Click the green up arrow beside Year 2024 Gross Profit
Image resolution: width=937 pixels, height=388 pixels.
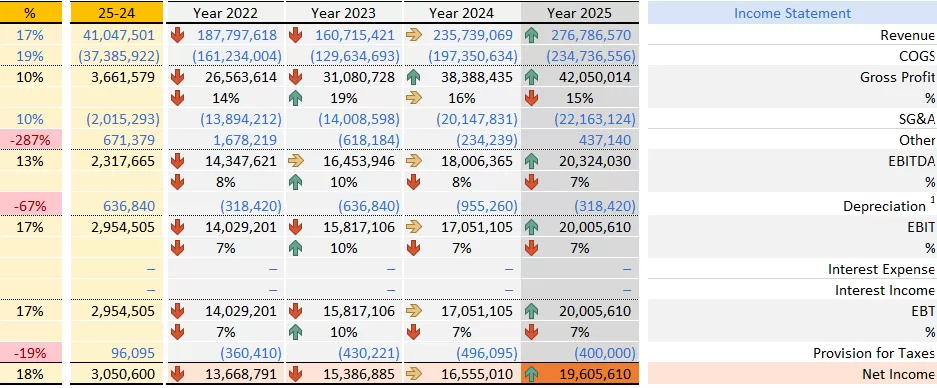coord(414,77)
